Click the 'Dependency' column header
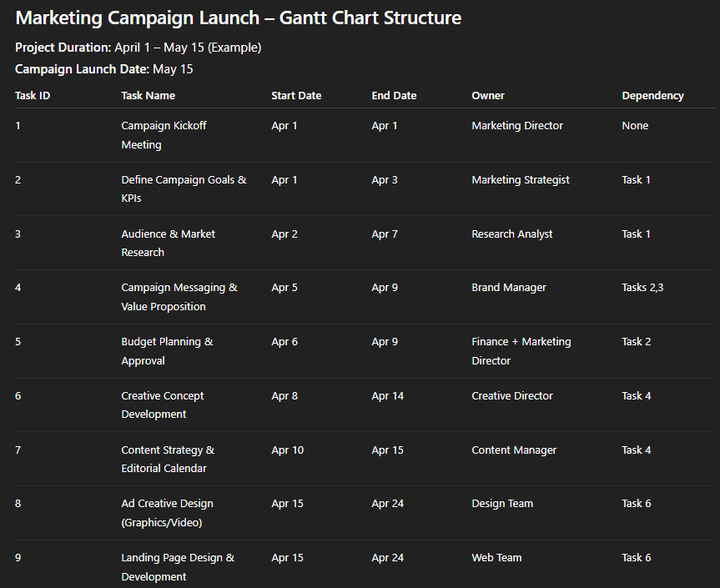This screenshot has height=588, width=720. [653, 95]
